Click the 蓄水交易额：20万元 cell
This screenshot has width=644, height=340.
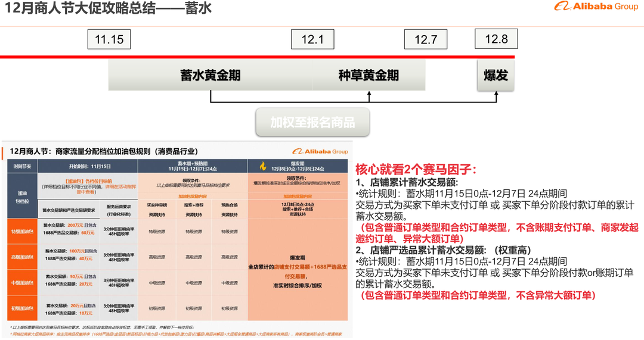[x=69, y=309]
